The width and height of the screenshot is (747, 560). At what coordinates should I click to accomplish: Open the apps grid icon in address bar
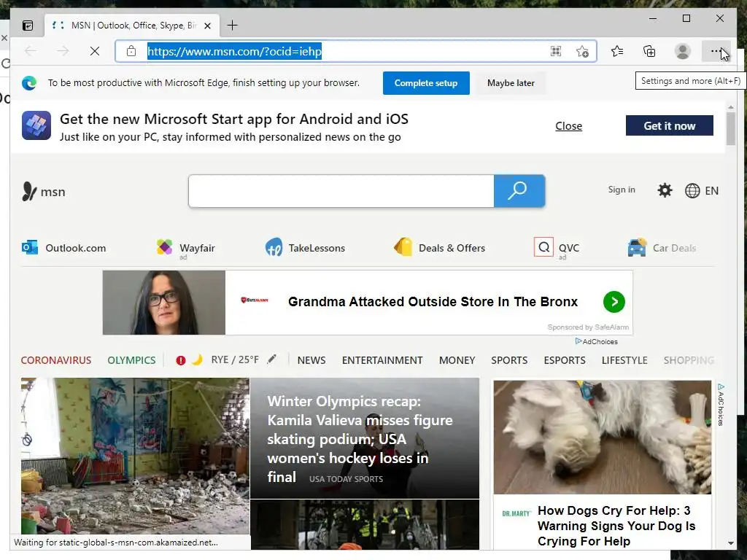point(556,51)
